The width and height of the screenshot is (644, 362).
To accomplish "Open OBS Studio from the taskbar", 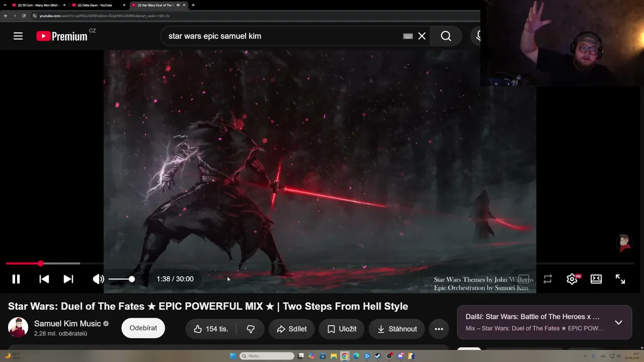I will click(x=389, y=356).
